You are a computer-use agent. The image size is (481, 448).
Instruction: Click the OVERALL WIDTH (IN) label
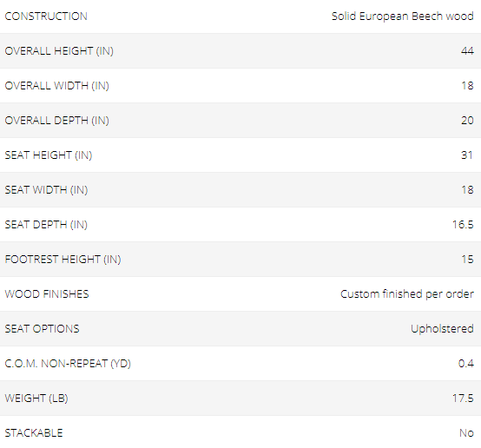57,86
